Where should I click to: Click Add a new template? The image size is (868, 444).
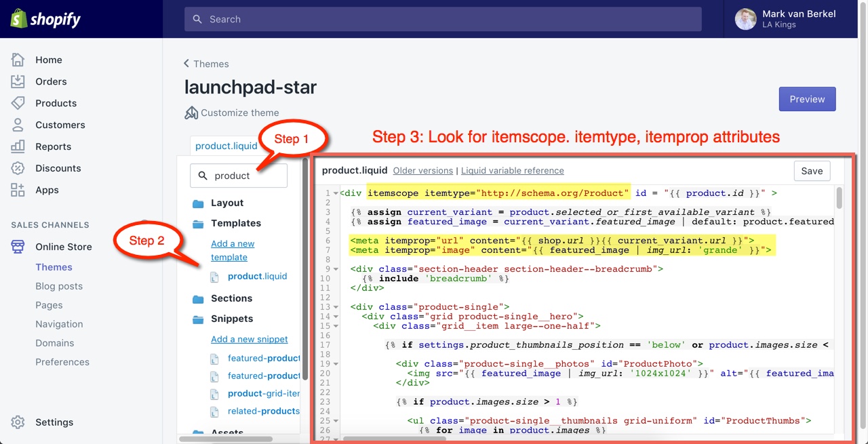pos(233,250)
